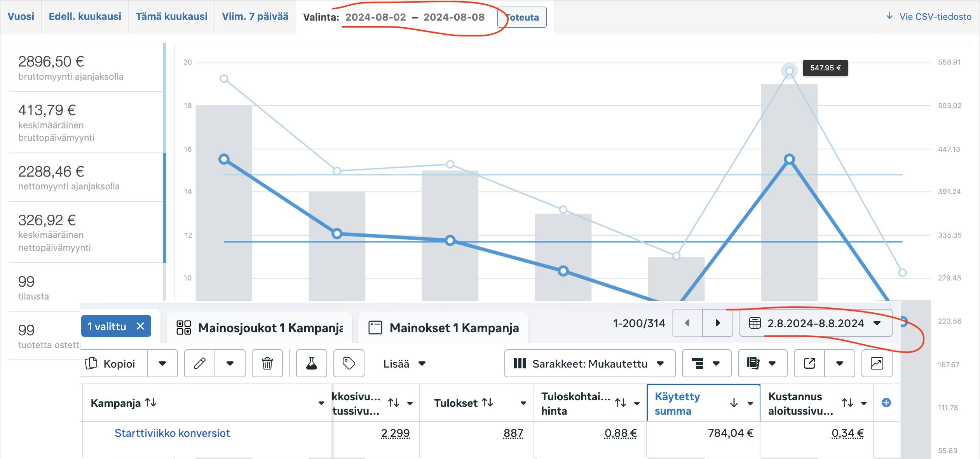Image resolution: width=980 pixels, height=459 pixels.
Task: Remove the '1 valittu' selection filter
Action: pyautogui.click(x=140, y=326)
